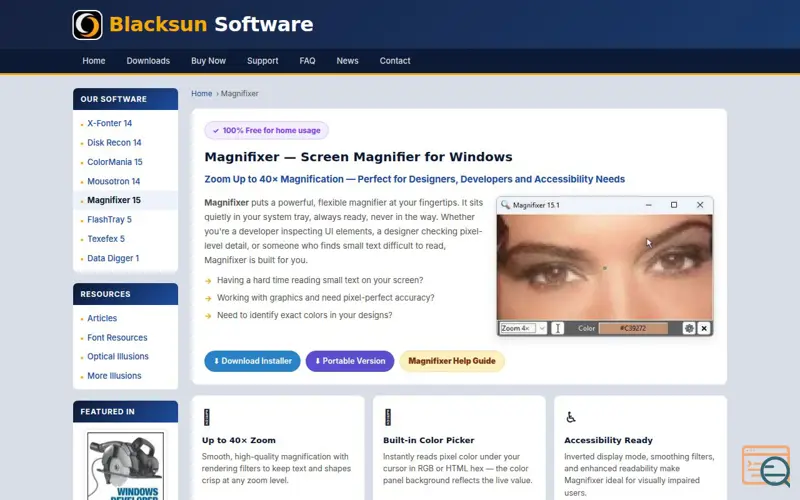Click the #C39272 color swatch

click(x=633, y=328)
